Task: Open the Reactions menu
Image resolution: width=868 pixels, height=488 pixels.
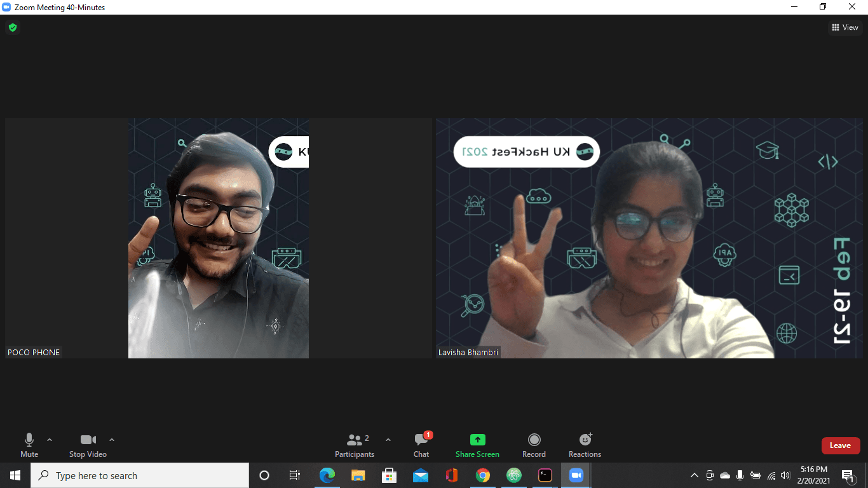Action: (x=585, y=445)
